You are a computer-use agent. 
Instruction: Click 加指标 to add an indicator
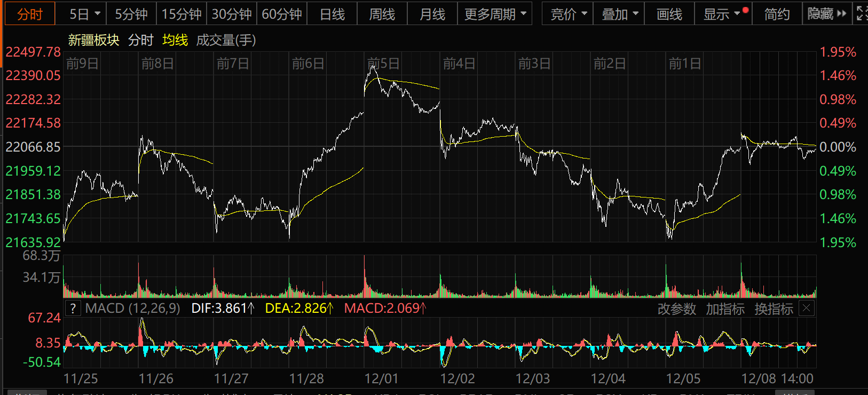tap(725, 309)
